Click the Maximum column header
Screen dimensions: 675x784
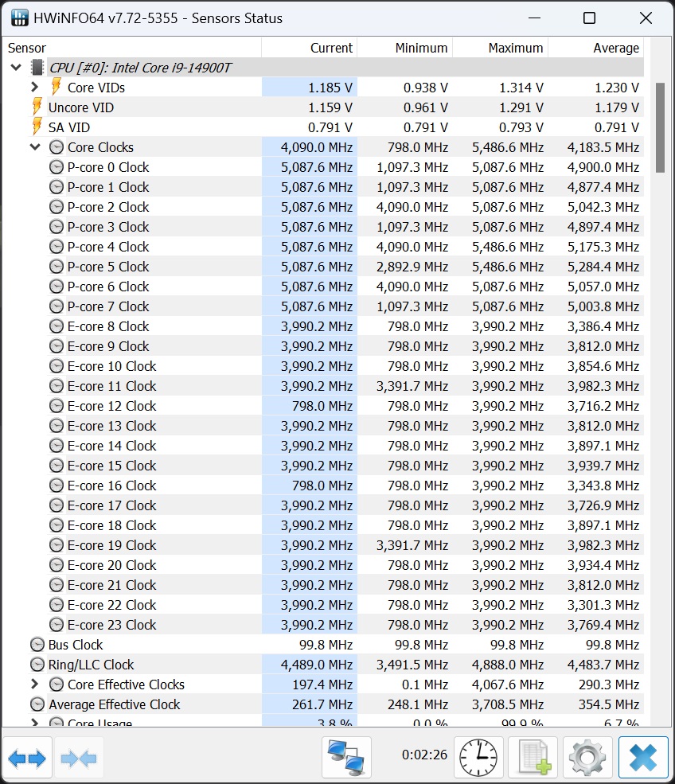coord(501,48)
